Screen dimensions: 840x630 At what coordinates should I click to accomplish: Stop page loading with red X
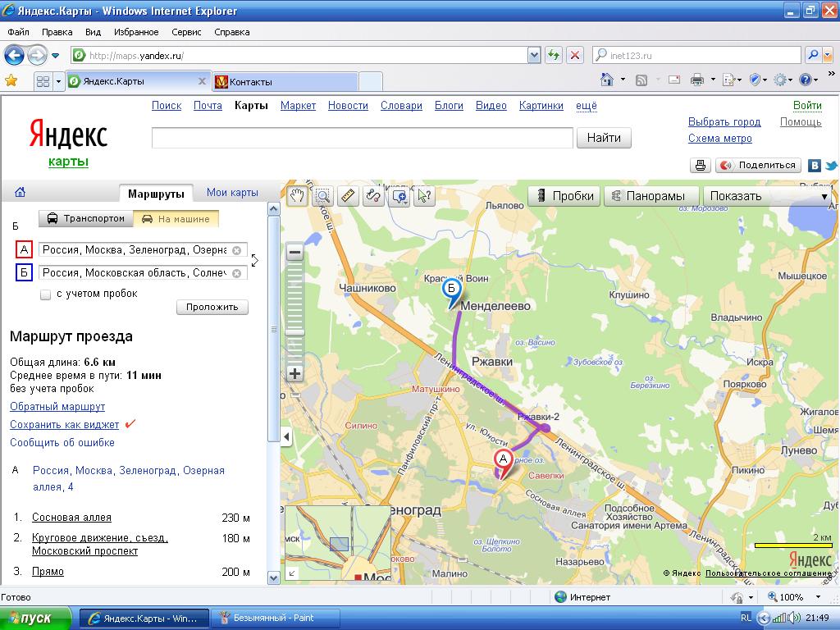pyautogui.click(x=575, y=55)
